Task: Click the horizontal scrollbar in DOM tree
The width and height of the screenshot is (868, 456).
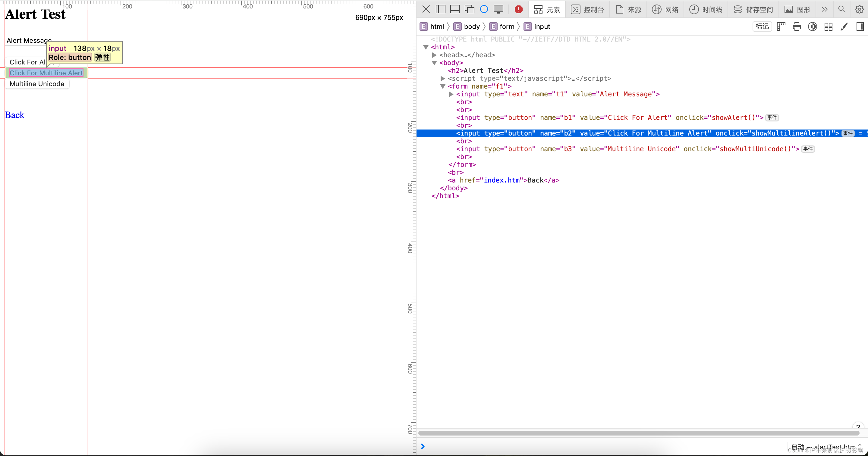Action: [639, 433]
